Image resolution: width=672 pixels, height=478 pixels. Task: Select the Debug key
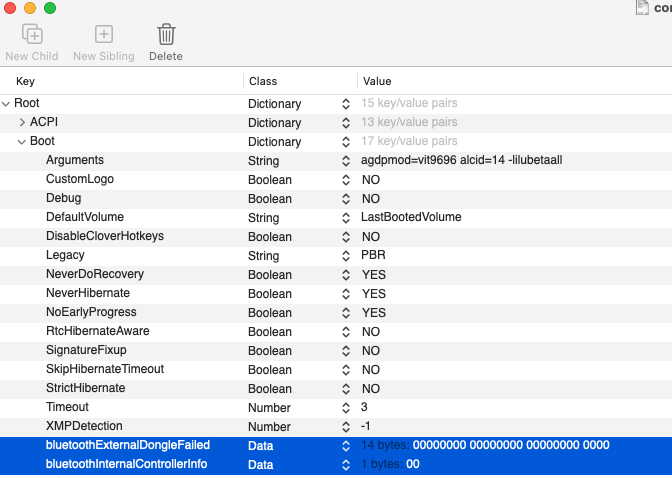click(x=63, y=198)
